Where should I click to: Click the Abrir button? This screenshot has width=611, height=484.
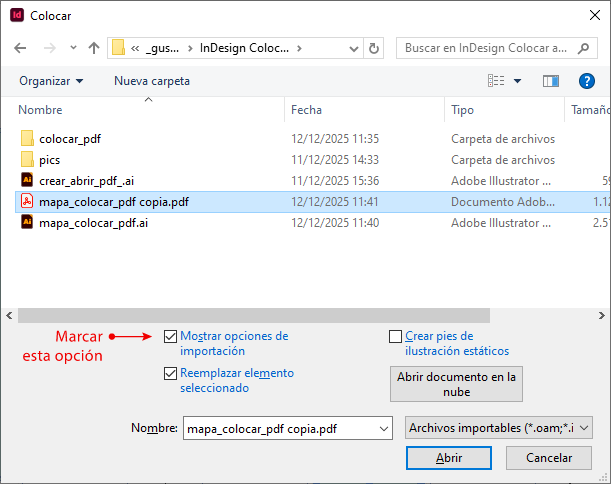pyautogui.click(x=449, y=458)
